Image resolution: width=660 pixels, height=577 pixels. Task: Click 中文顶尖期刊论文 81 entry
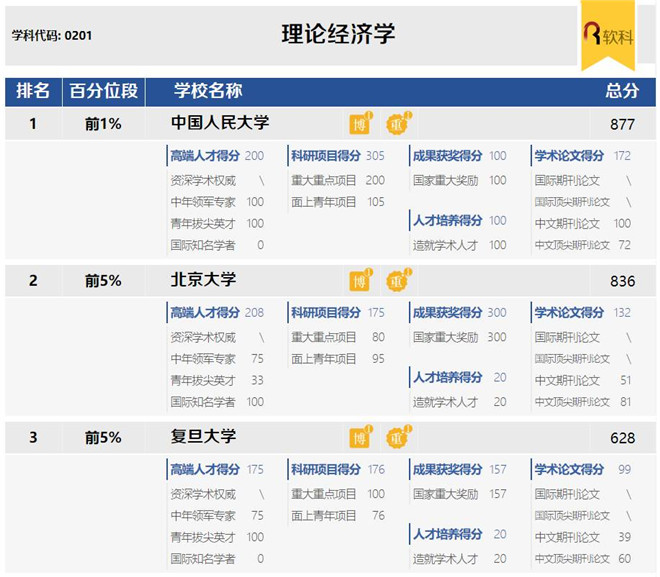click(583, 402)
